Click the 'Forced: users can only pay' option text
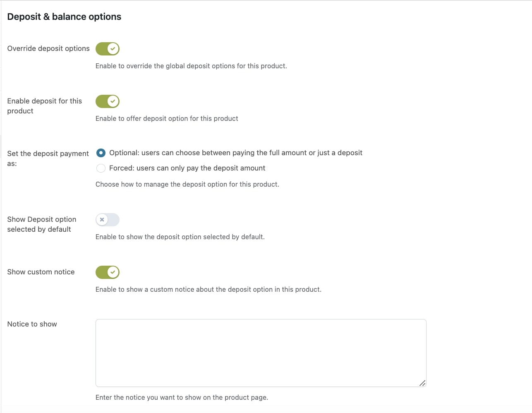Screen dimensions: 532x413 [x=187, y=168]
